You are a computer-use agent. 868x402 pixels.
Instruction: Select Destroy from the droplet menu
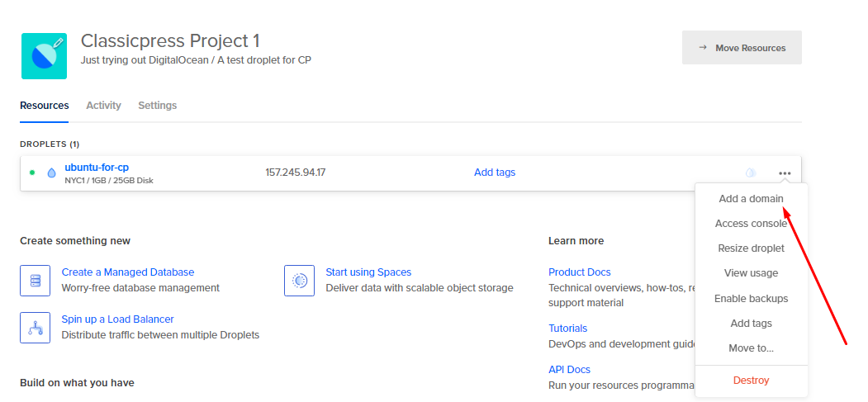pos(752,381)
